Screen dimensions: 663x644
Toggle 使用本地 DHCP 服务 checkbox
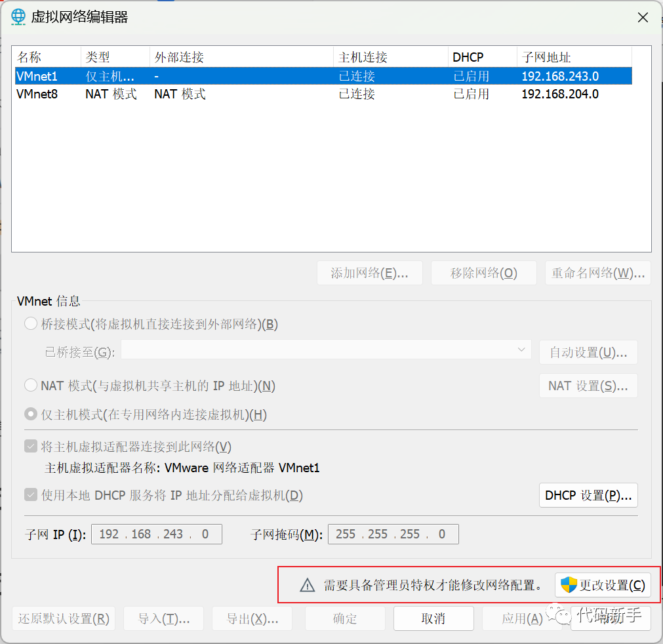point(31,494)
